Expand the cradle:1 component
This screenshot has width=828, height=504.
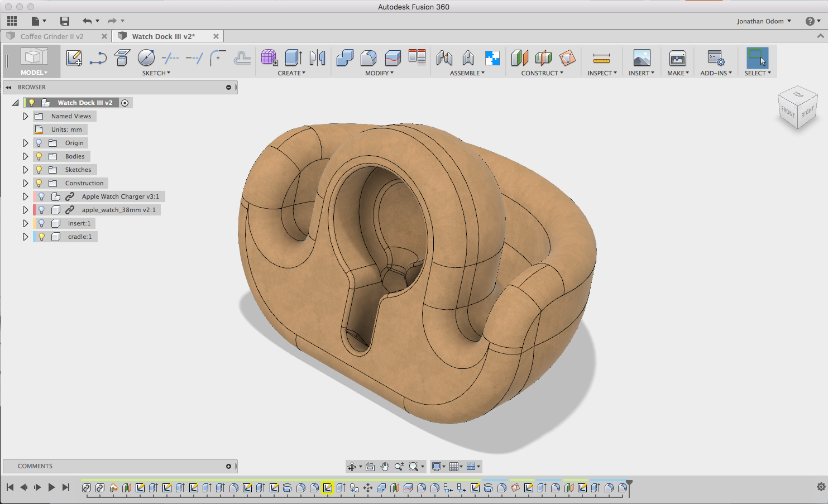(x=25, y=237)
